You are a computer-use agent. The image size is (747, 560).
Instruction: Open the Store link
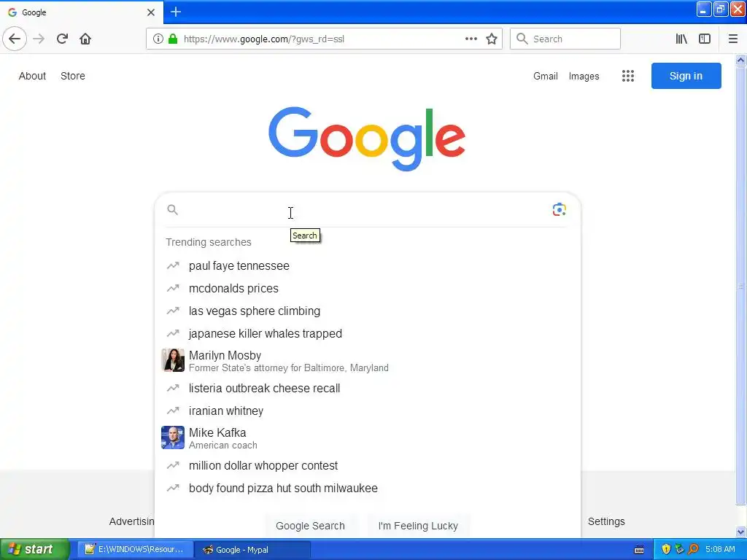[73, 76]
